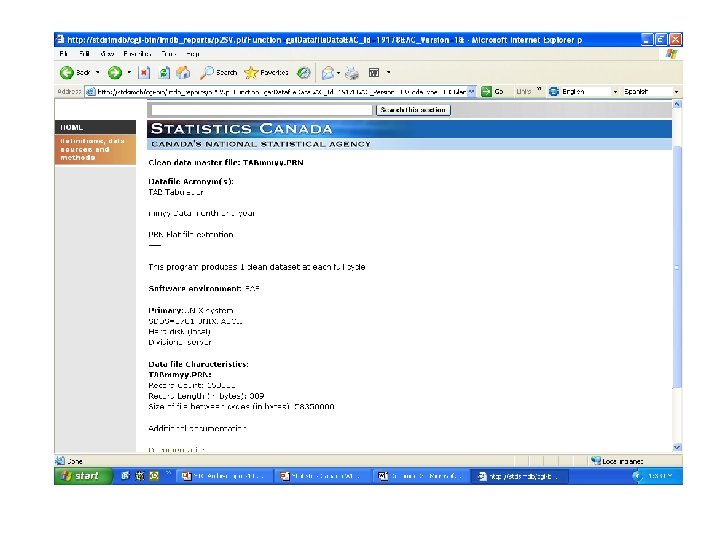The height and width of the screenshot is (540, 720).
Task: Click the Mail envelope icon
Action: click(328, 73)
